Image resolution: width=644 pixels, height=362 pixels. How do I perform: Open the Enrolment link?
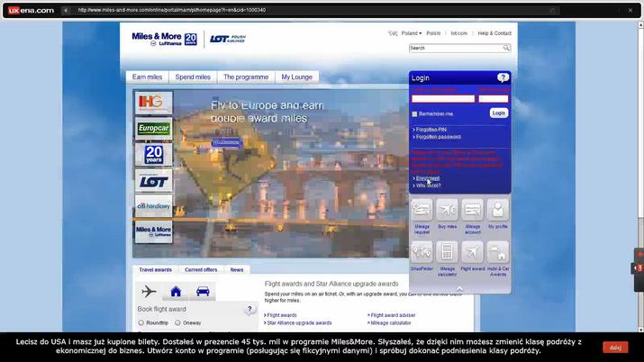(x=428, y=178)
